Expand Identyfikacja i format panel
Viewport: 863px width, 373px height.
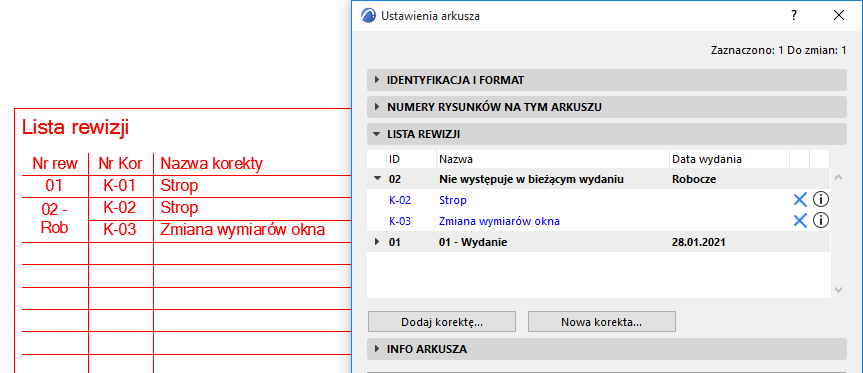point(607,80)
